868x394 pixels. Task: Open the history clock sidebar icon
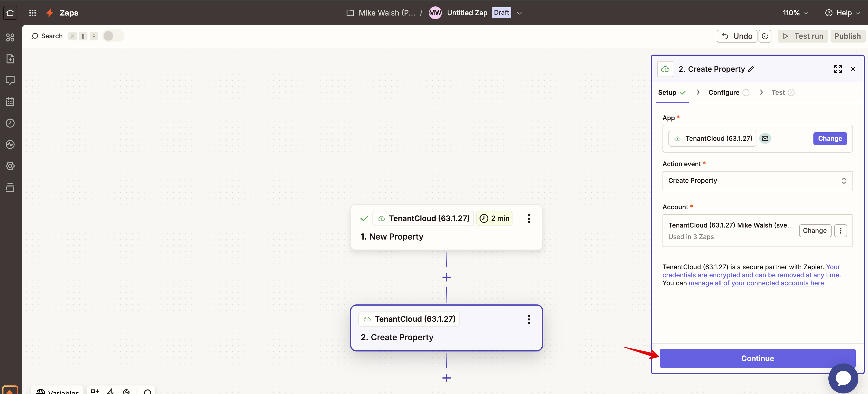(x=10, y=123)
